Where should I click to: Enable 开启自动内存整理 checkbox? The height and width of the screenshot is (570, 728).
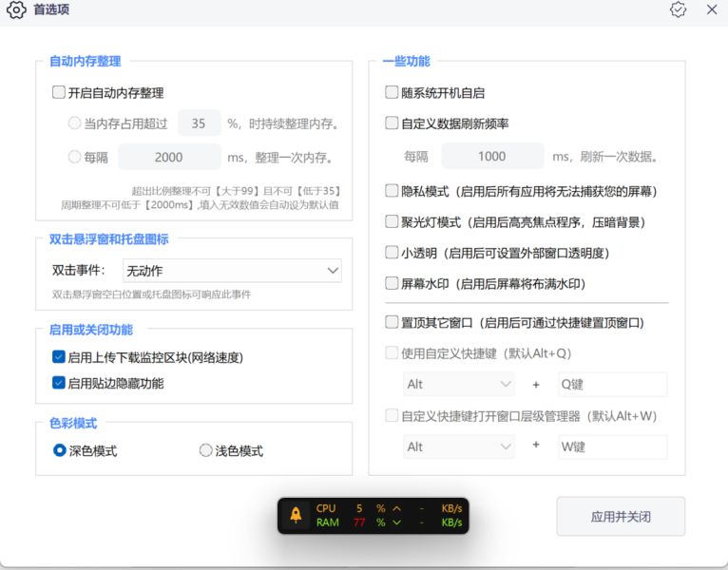[59, 92]
